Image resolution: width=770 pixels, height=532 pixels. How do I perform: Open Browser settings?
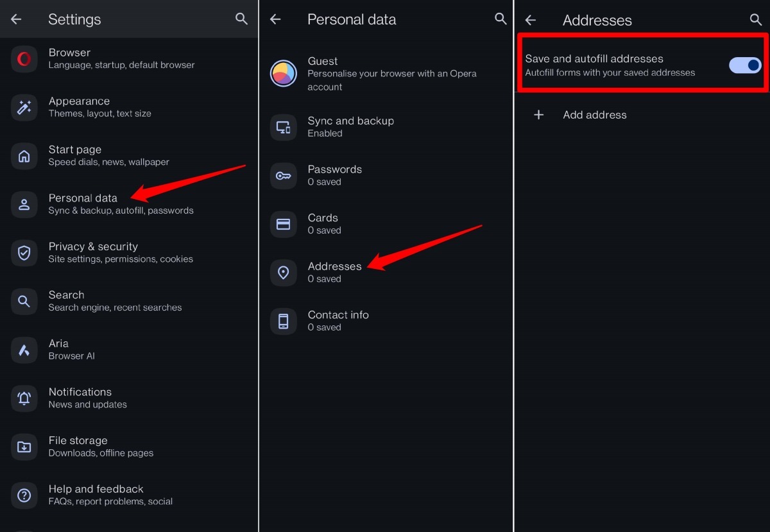point(129,58)
